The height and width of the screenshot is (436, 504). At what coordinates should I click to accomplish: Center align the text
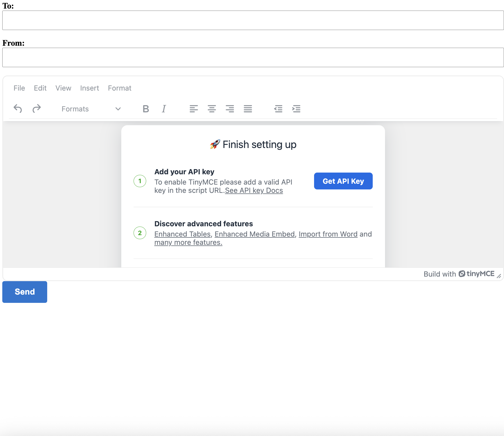click(x=212, y=109)
